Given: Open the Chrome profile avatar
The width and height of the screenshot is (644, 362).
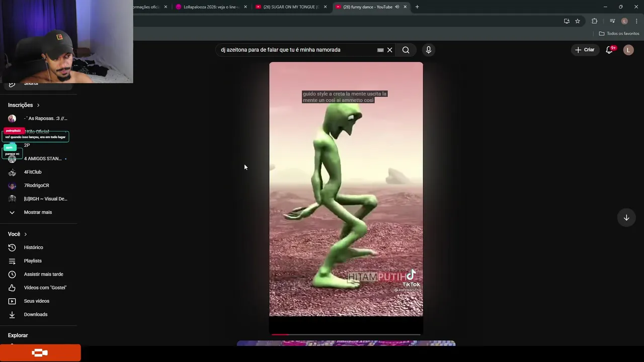Looking at the screenshot, I should coord(624,21).
